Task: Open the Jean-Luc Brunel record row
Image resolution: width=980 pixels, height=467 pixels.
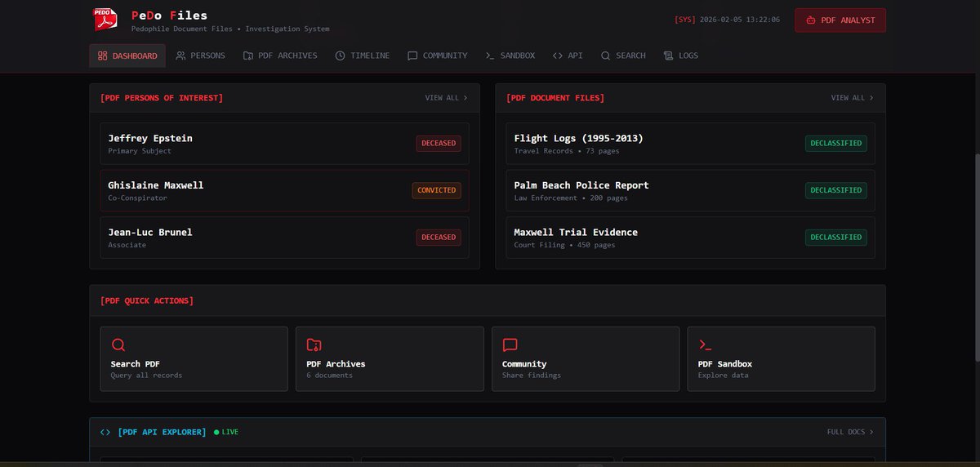Action: point(285,238)
